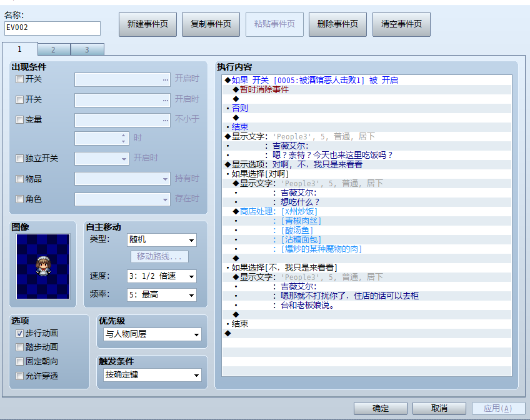530x420 pixels.
Task: Select the [沾糖面包] shop item line
Action: 367,239
